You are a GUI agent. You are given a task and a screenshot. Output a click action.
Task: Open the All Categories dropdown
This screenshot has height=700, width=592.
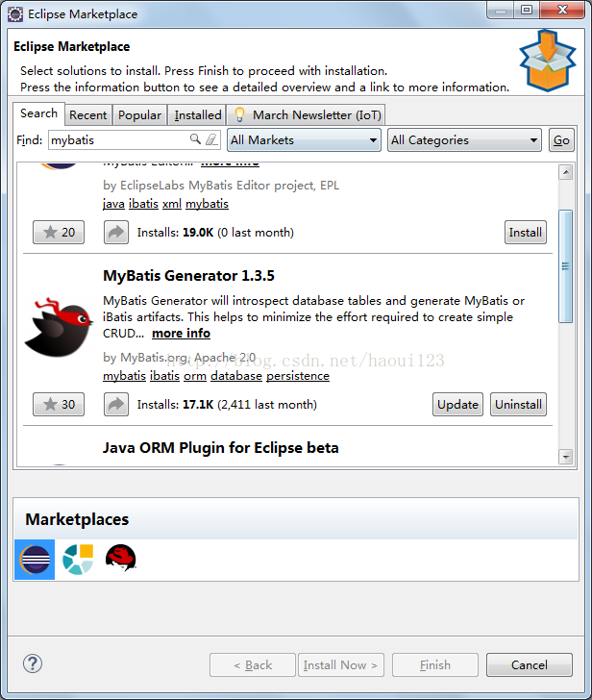[x=464, y=140]
